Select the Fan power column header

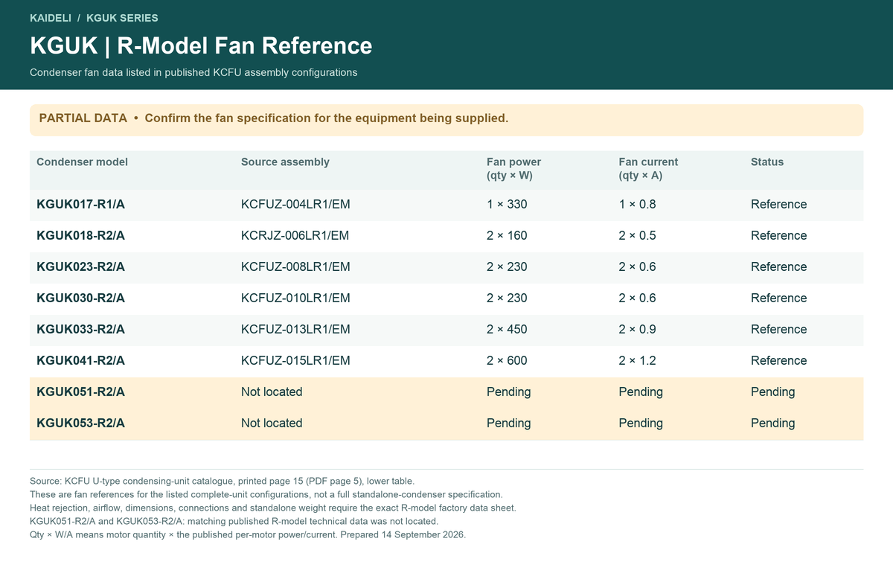coord(513,169)
